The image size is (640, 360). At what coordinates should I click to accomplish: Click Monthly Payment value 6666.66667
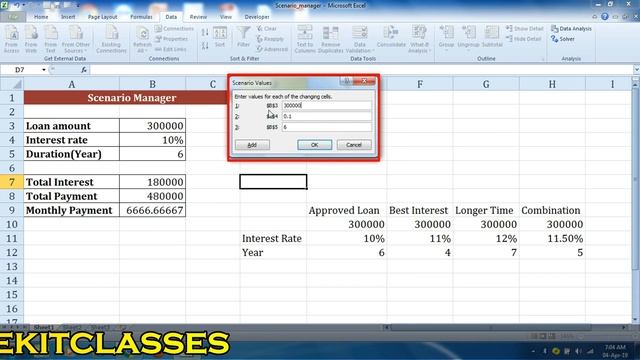(152, 210)
